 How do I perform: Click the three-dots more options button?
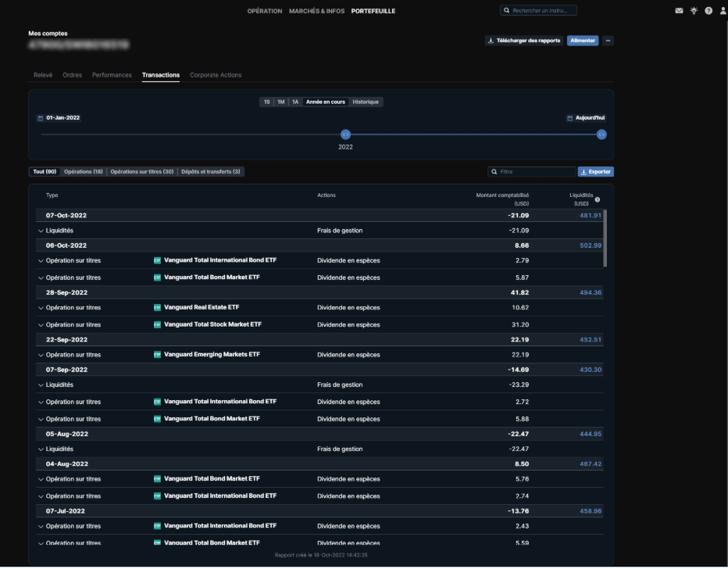(x=608, y=41)
